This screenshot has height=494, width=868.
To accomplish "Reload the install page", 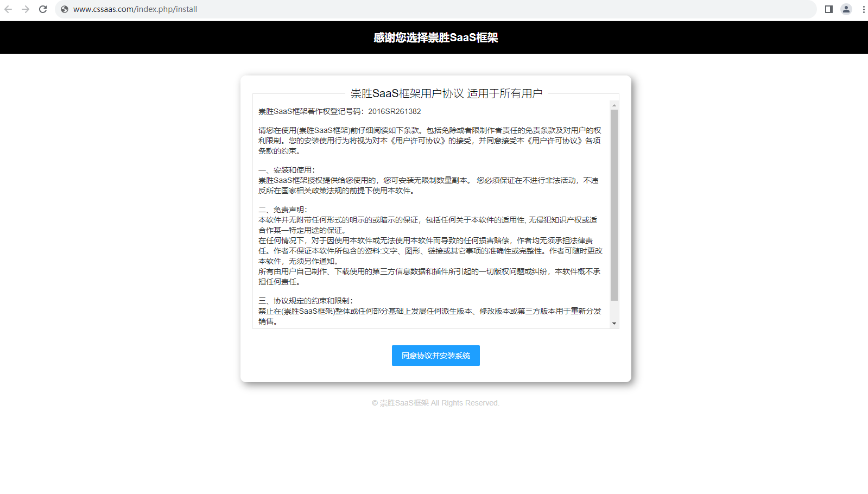I will (43, 9).
